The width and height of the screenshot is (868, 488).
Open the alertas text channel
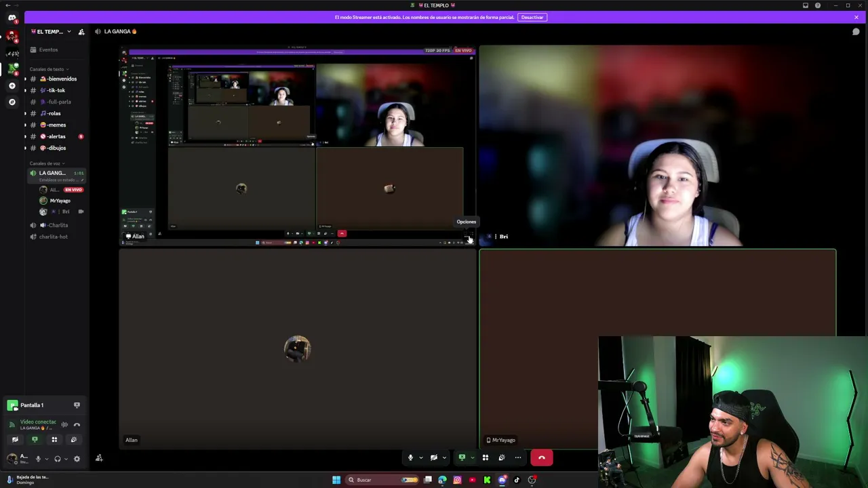coord(56,136)
